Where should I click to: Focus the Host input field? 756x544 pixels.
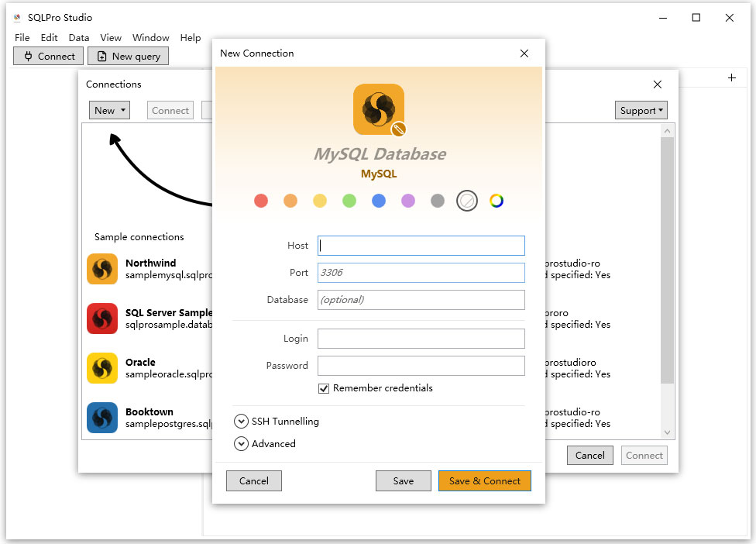(421, 246)
